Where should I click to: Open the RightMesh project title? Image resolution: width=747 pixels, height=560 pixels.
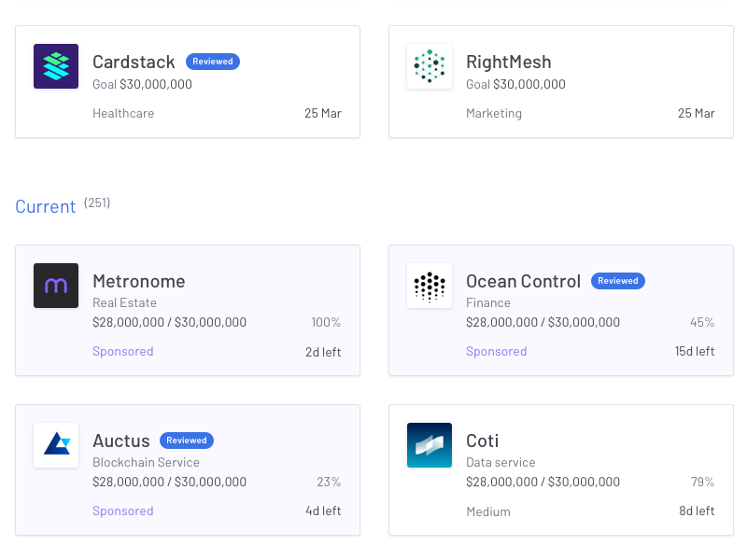tap(508, 62)
